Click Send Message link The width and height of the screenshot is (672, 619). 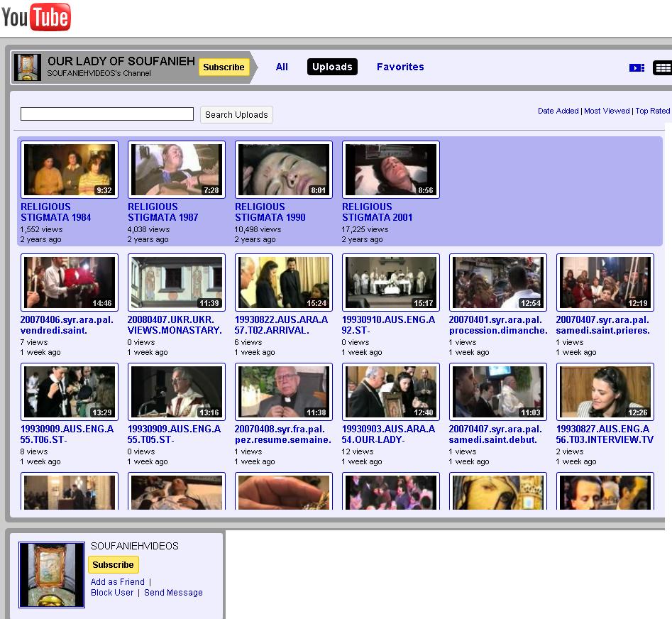point(173,593)
